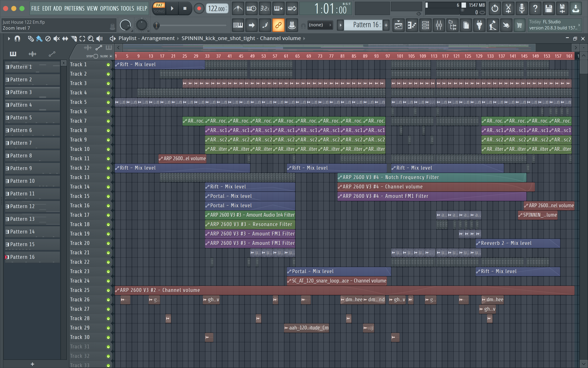
Task: Click the Stop button in transport
Action: 185,9
